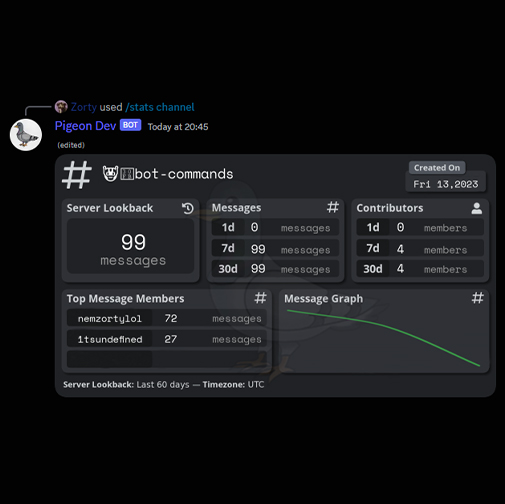Screen dimensions: 505x504
Task: Click the 7d messages row showing 99
Action: 275,249
